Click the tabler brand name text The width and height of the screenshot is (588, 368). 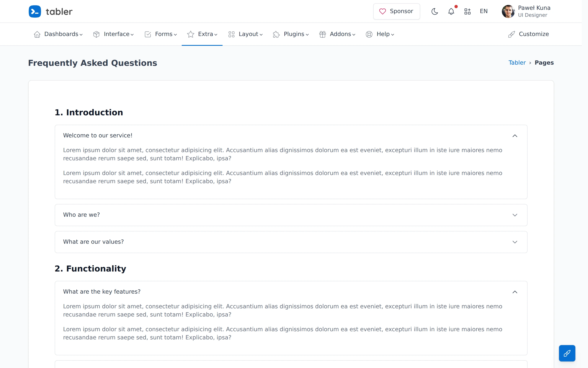point(59,11)
